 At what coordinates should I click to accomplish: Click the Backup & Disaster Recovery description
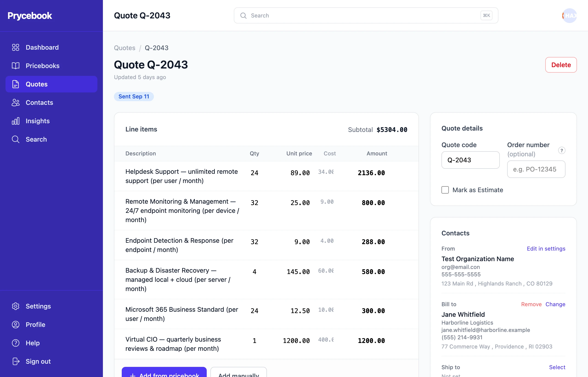(x=178, y=280)
